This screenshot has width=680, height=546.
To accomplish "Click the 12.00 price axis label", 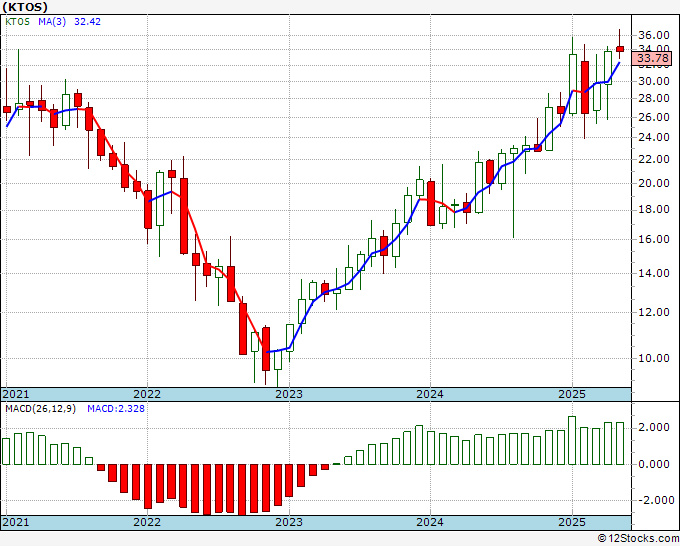I will pyautogui.click(x=654, y=312).
